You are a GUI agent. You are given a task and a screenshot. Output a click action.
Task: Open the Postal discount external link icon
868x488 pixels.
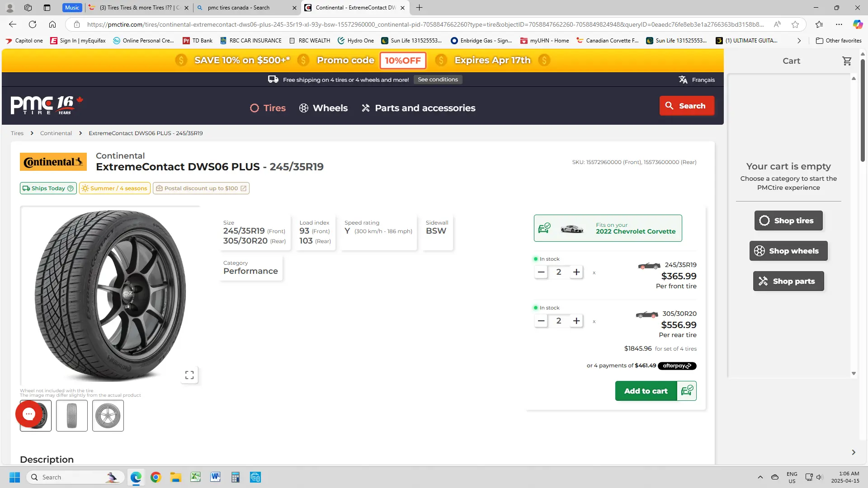(x=243, y=188)
